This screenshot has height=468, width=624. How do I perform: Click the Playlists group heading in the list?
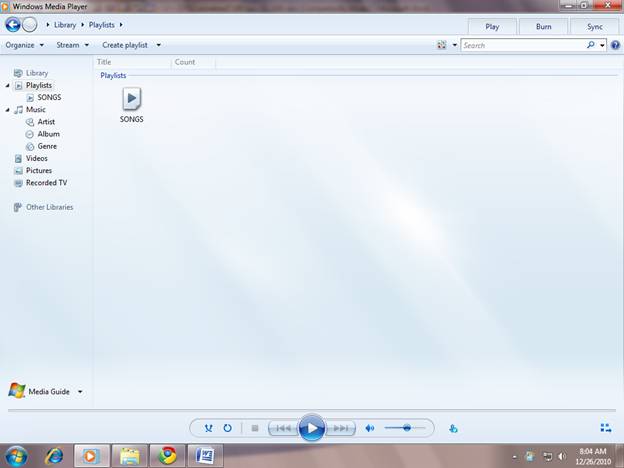(x=113, y=75)
